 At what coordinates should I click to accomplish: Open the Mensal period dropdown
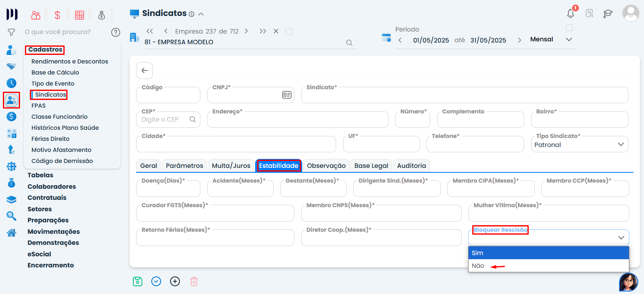[x=569, y=39]
